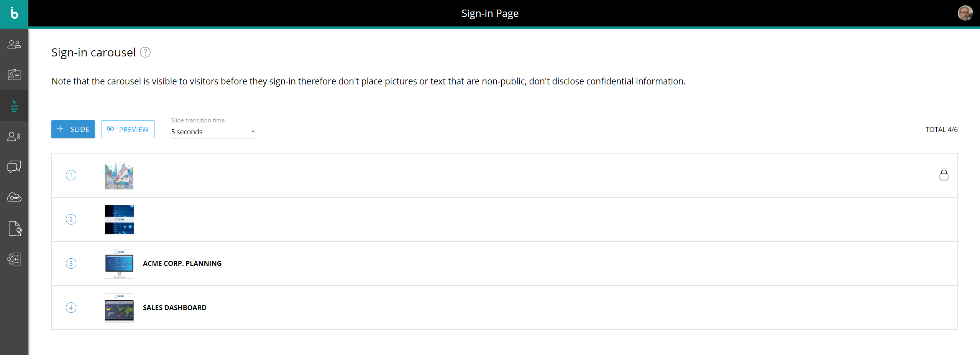Viewport: 980px width, 355px height.
Task: Open the settings sliders sidebar icon
Action: pos(14,259)
